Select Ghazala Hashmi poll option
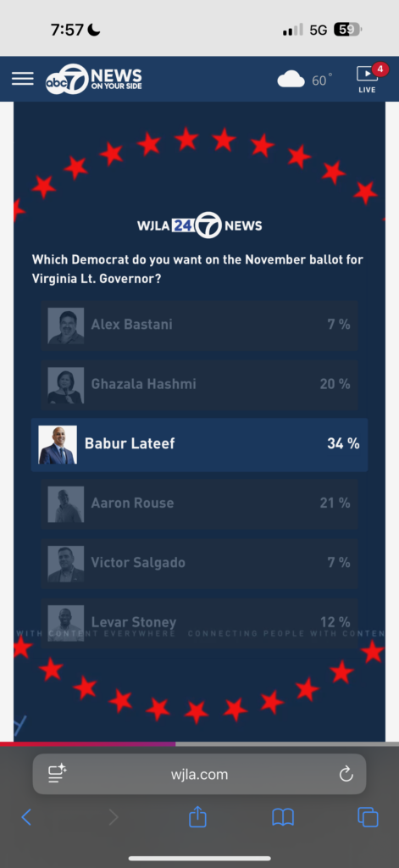 click(199, 385)
